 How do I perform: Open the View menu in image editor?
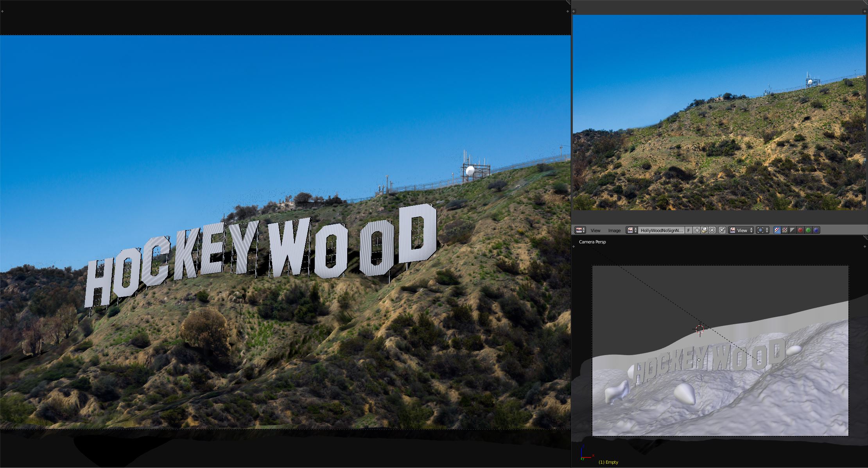tap(595, 230)
